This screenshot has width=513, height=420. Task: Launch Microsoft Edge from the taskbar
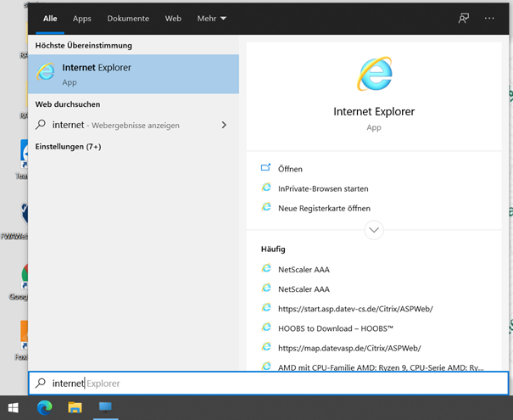[x=44, y=407]
